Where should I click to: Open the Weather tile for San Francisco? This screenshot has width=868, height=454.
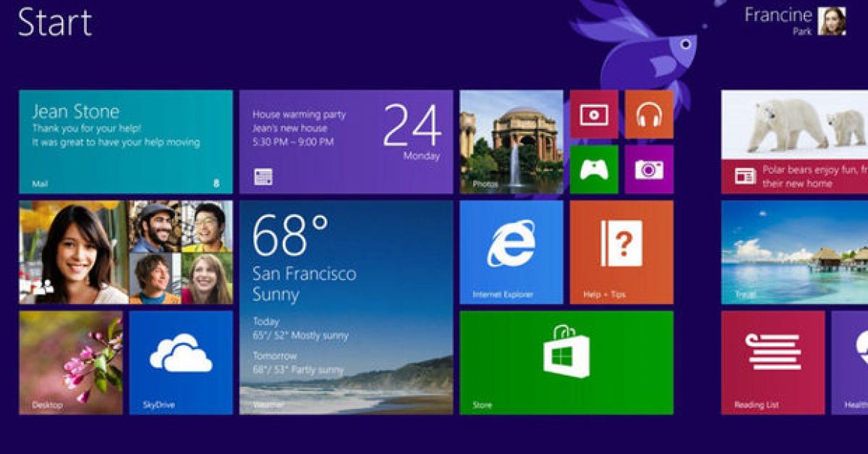coord(346,308)
